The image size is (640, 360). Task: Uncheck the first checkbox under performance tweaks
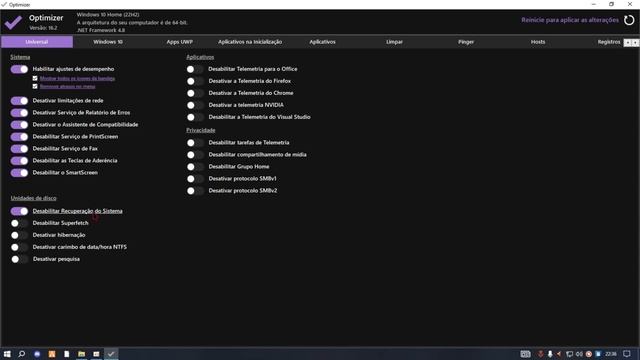pos(35,78)
